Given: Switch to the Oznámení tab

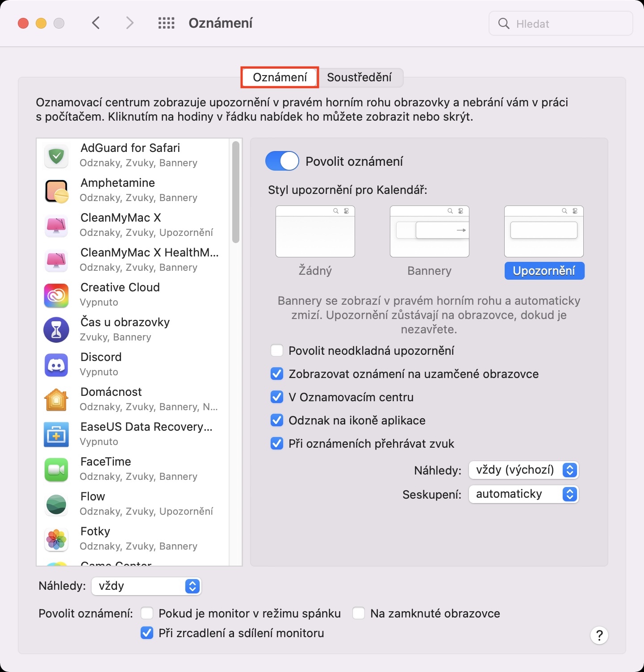Looking at the screenshot, I should (280, 77).
